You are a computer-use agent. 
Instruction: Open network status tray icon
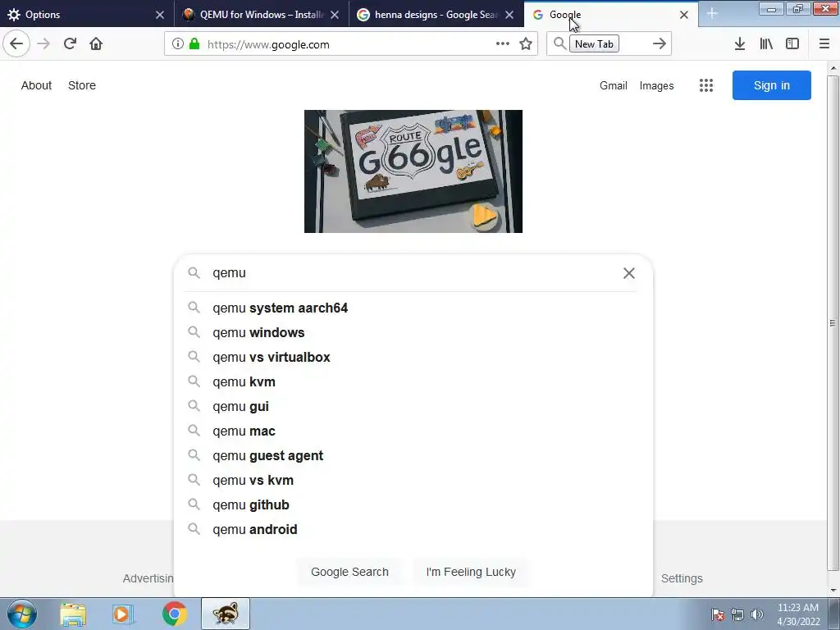pos(737,614)
